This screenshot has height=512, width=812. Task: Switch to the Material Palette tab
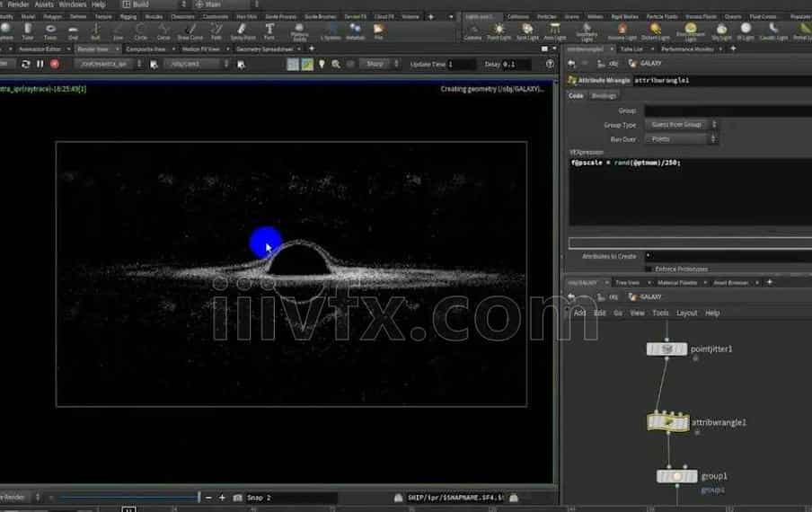pyautogui.click(x=677, y=283)
